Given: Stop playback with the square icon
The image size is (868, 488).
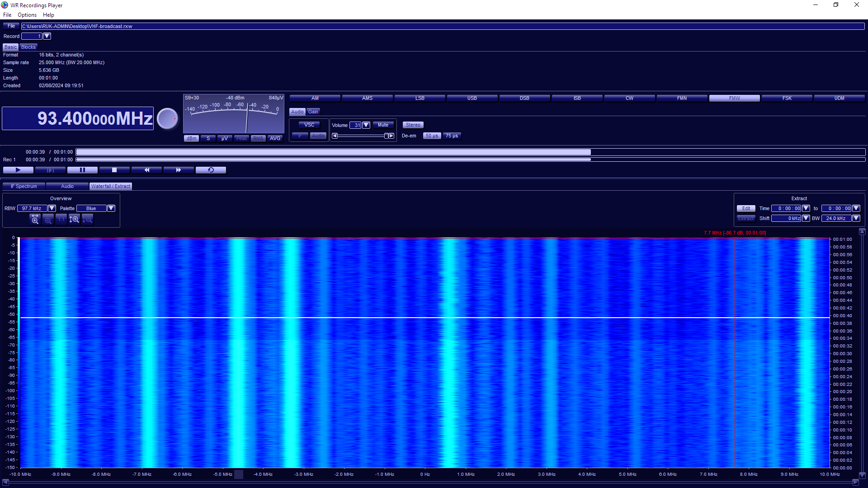Looking at the screenshot, I should point(114,170).
